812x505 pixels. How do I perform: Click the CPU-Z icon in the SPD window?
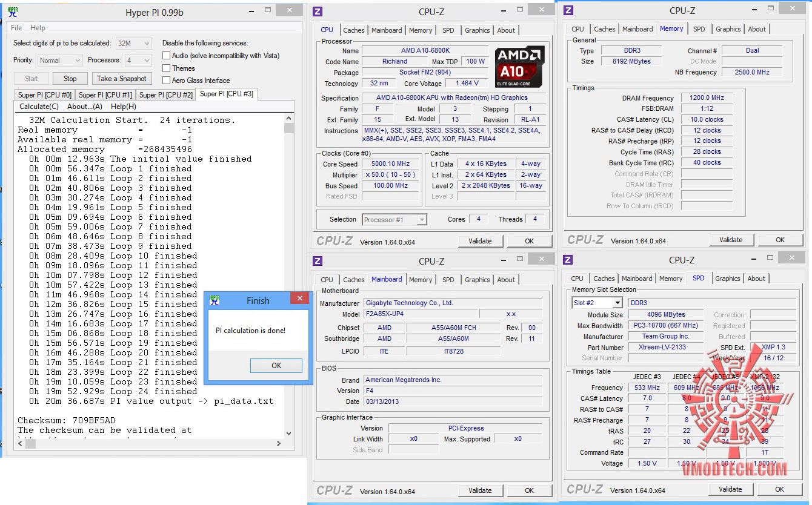pos(568,260)
